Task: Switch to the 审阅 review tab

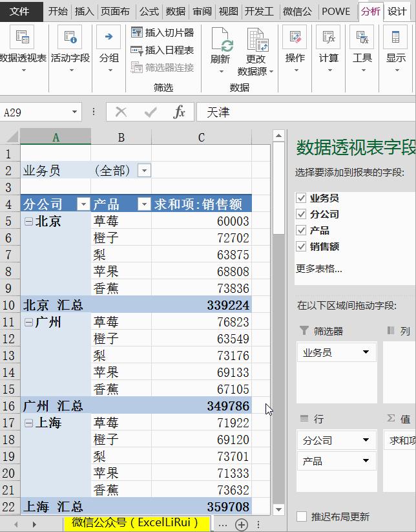Action: click(202, 12)
